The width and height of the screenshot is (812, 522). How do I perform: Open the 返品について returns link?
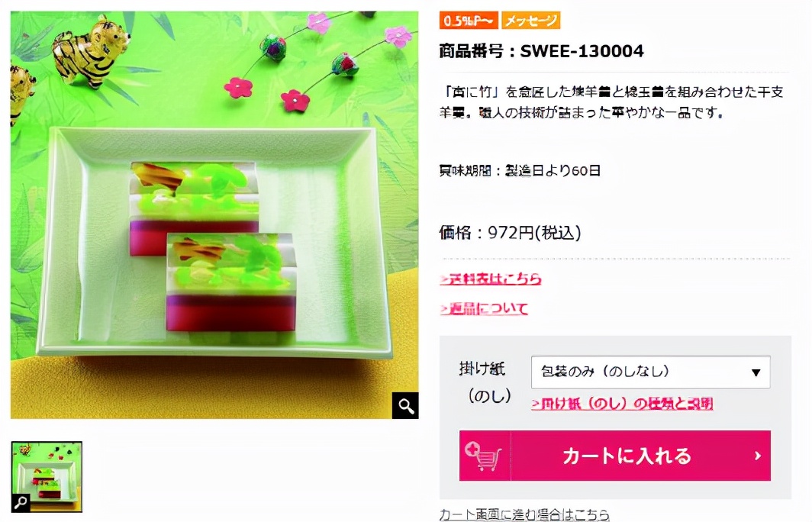(484, 308)
